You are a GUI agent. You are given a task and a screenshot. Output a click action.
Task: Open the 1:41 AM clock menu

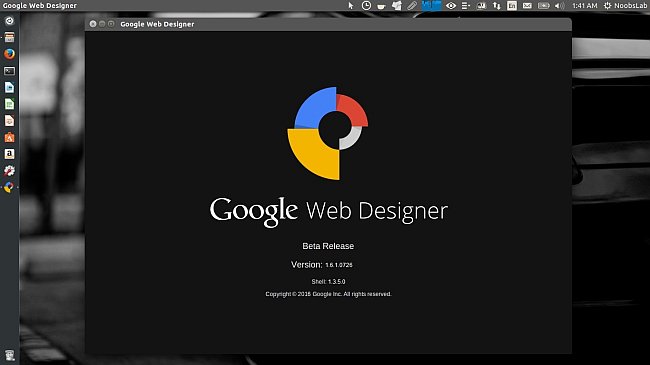585,5
